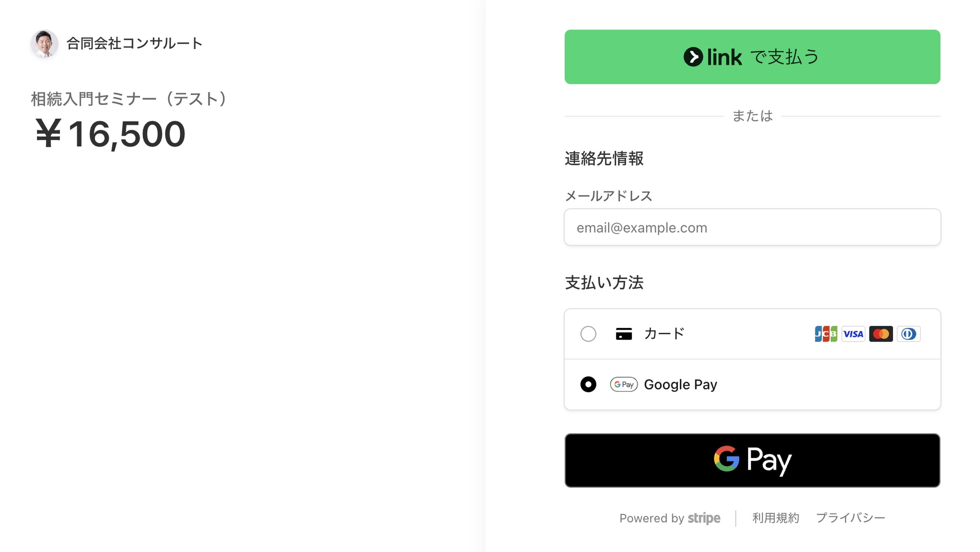The height and width of the screenshot is (552, 980).
Task: Click the Diners Club brand icon
Action: pyautogui.click(x=908, y=334)
